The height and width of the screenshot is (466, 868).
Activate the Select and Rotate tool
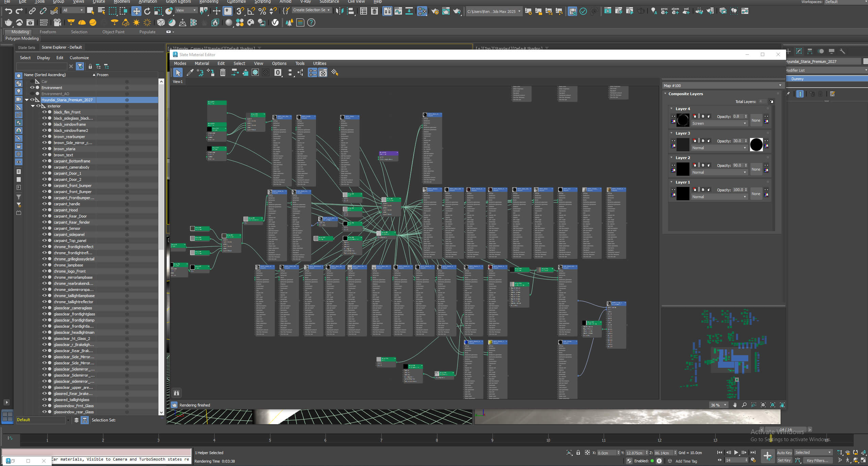point(147,11)
